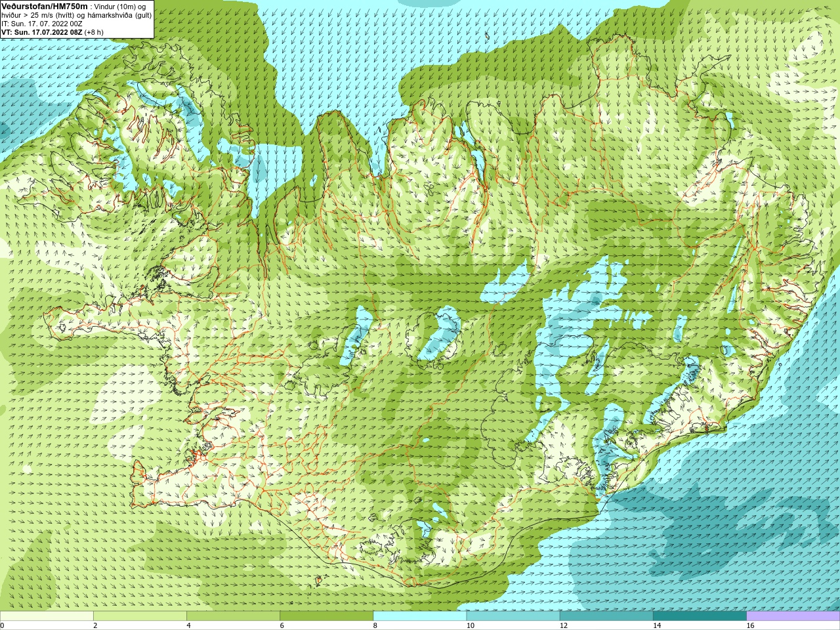
Task: Click the legend scale label 2
Action: click(95, 625)
